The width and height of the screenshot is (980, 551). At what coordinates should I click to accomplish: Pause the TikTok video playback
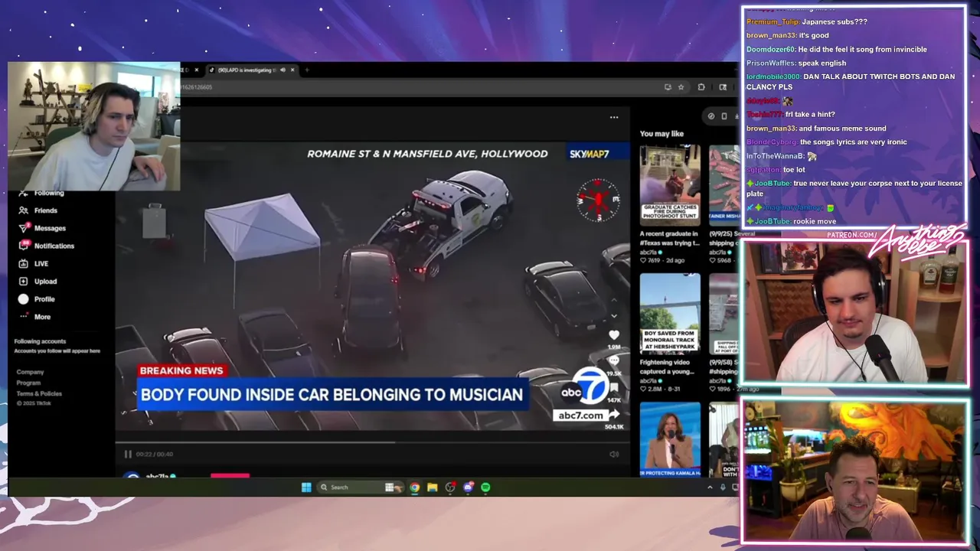[x=128, y=454]
